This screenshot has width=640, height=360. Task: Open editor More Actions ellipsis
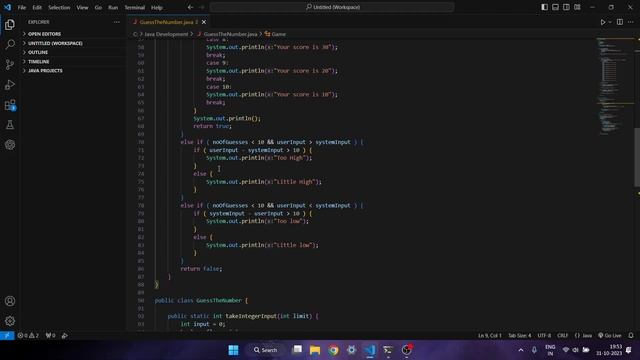coord(631,22)
